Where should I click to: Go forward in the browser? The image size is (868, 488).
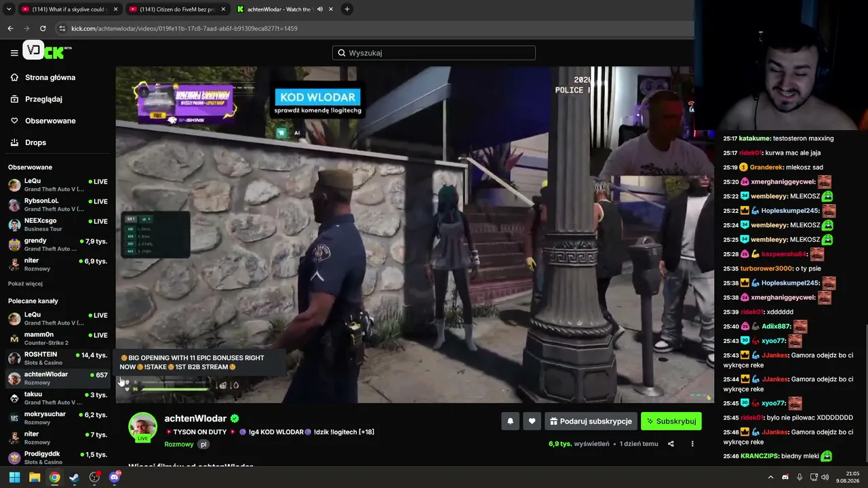26,28
